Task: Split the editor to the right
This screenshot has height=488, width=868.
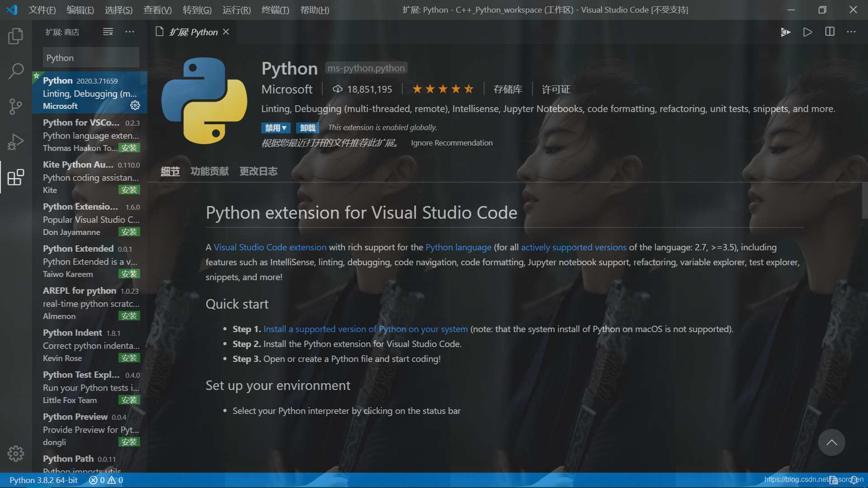Action: pos(830,32)
